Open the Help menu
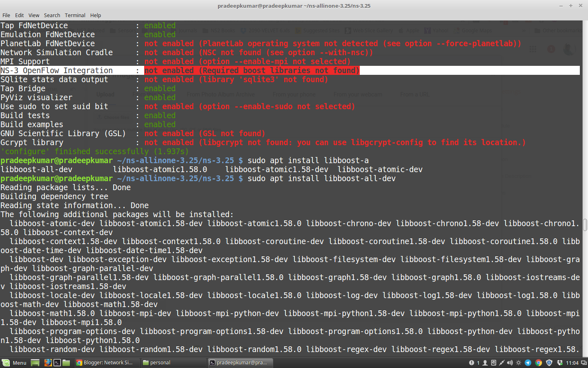 click(95, 15)
